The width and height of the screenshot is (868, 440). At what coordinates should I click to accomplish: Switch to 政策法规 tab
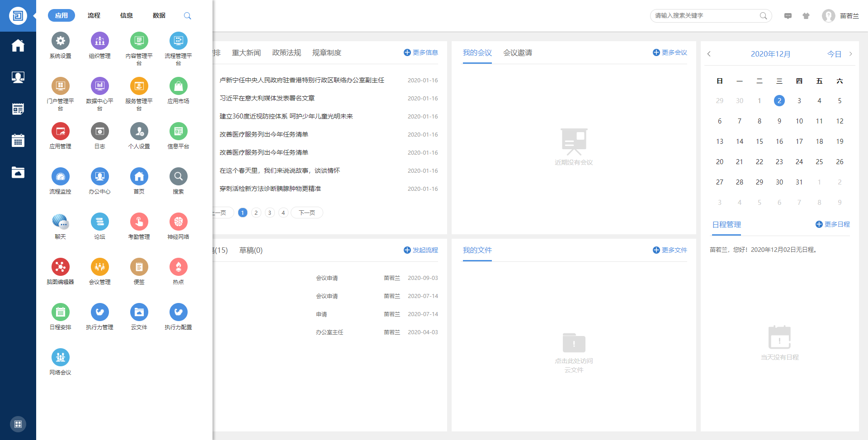[x=287, y=53]
